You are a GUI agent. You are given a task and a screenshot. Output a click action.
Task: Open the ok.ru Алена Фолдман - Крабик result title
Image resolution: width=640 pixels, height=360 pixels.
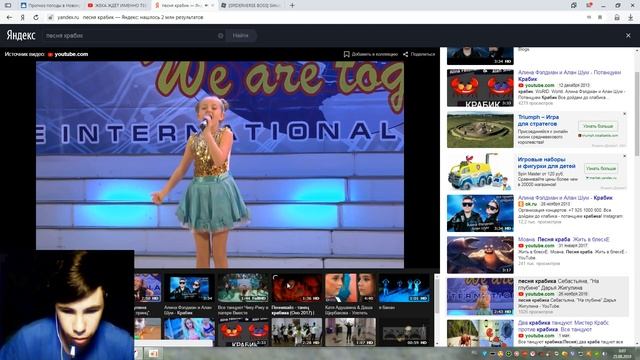[565, 198]
